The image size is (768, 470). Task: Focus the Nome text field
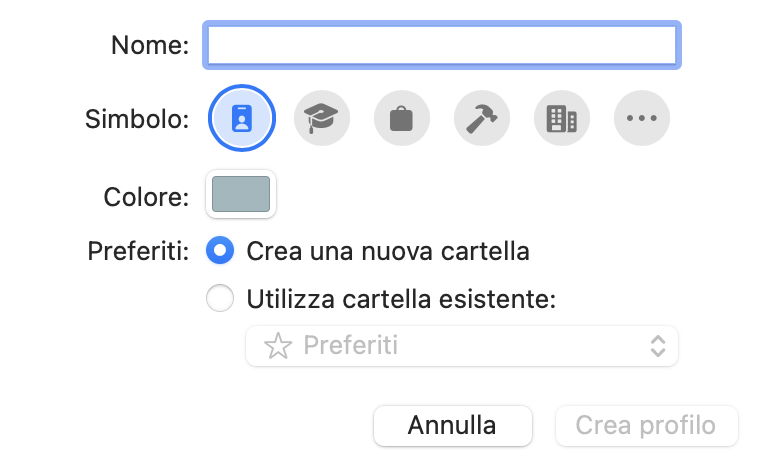(442, 45)
